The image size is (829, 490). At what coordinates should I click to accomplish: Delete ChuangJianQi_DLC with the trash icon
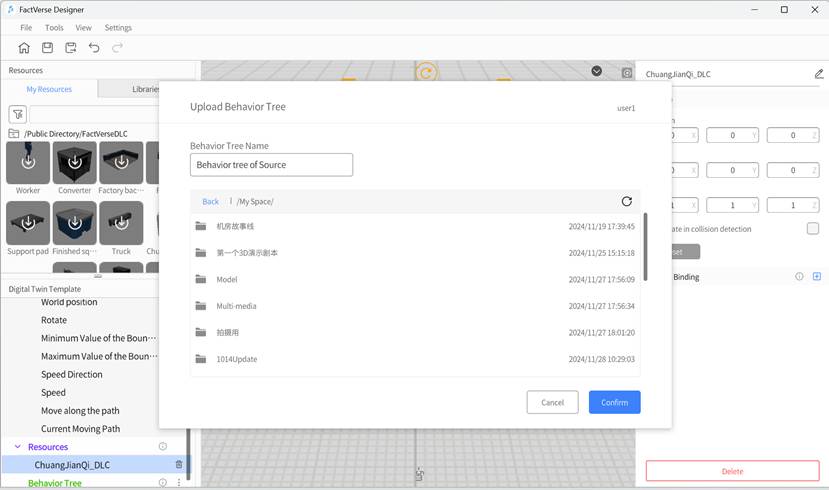(x=179, y=465)
